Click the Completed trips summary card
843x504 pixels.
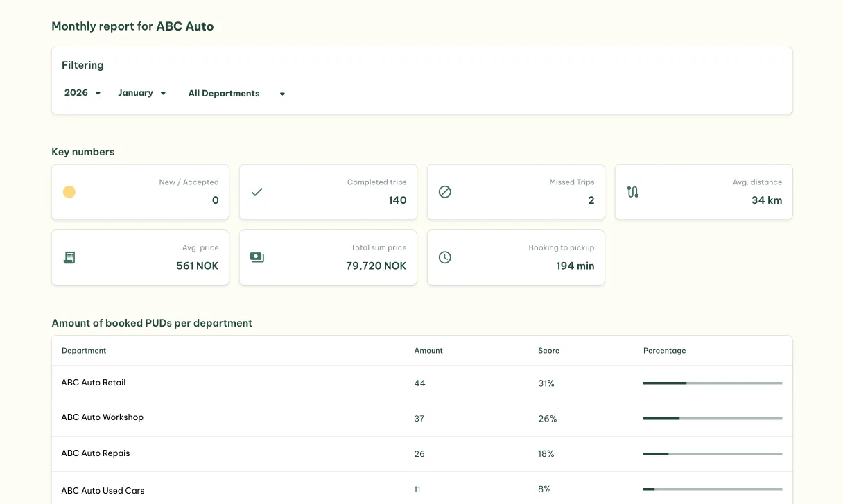tap(328, 192)
